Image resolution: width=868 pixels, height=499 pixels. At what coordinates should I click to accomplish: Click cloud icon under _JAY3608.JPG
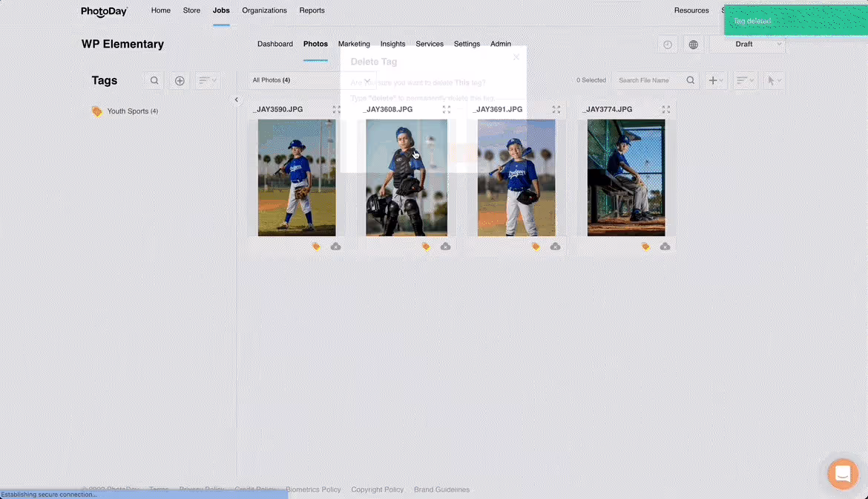[x=446, y=247]
